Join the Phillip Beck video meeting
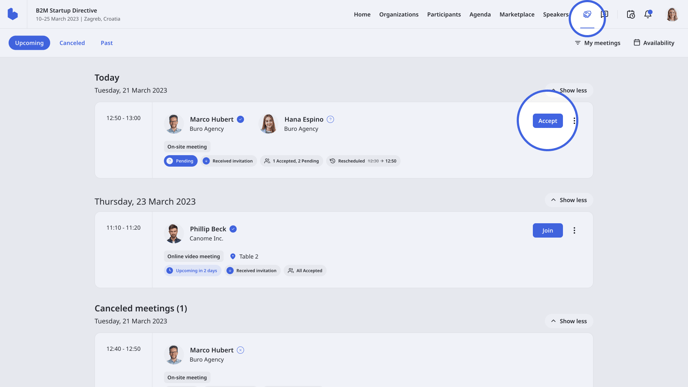The width and height of the screenshot is (688, 387). tap(548, 230)
